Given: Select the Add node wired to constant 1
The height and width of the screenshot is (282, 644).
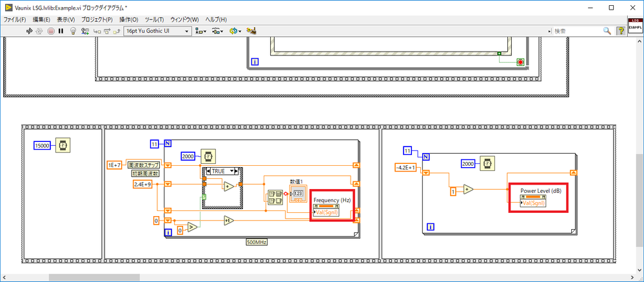Looking at the screenshot, I should (468, 190).
